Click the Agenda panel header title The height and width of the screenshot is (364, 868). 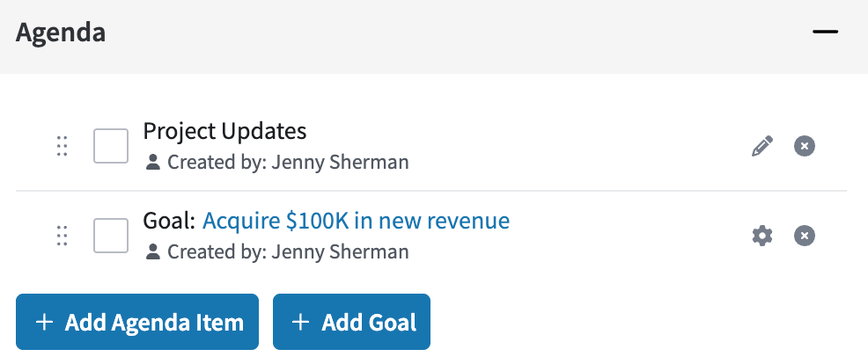(61, 33)
